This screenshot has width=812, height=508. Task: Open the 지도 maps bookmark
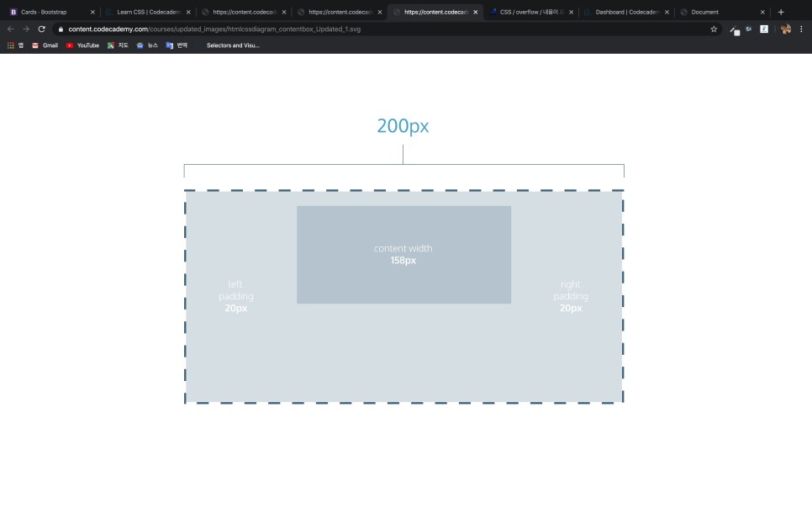point(118,45)
